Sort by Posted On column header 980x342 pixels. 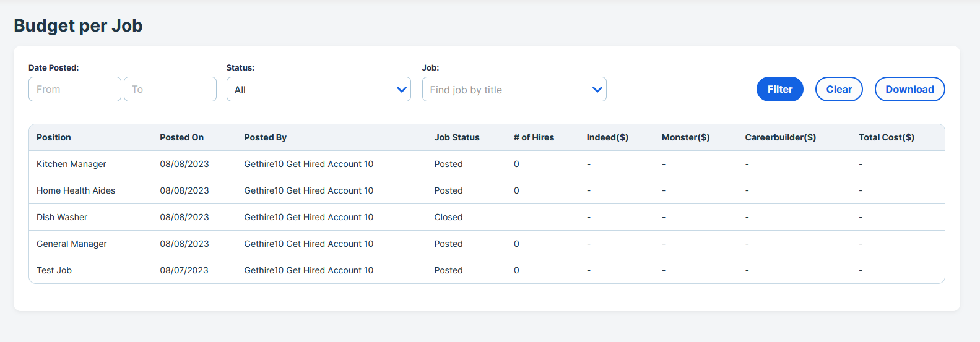182,137
